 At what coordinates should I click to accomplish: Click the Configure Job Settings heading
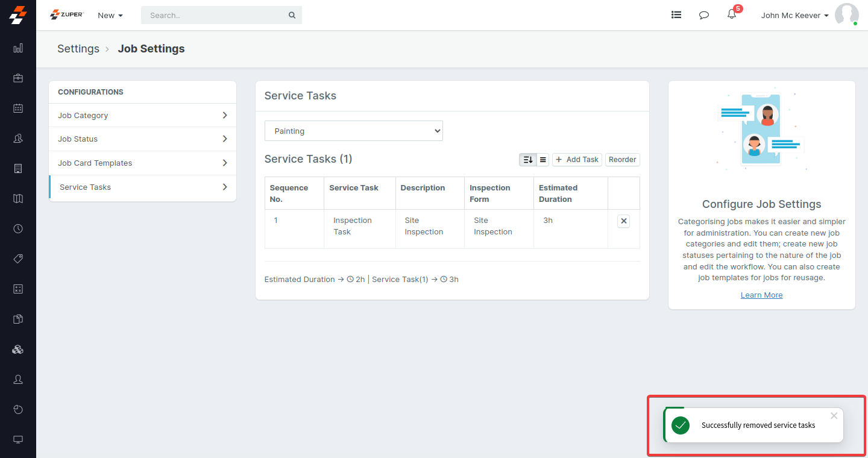[x=762, y=204]
